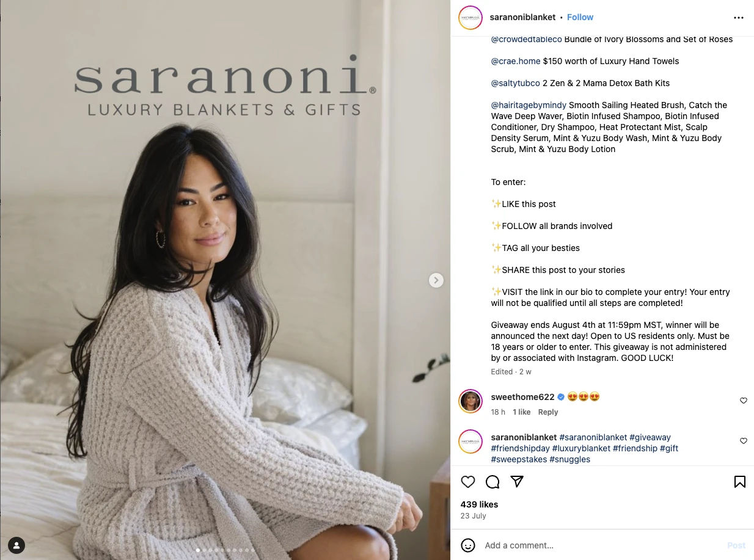The image size is (754, 560).
Task: Select the second carousel indicator dot
Action: [203, 550]
